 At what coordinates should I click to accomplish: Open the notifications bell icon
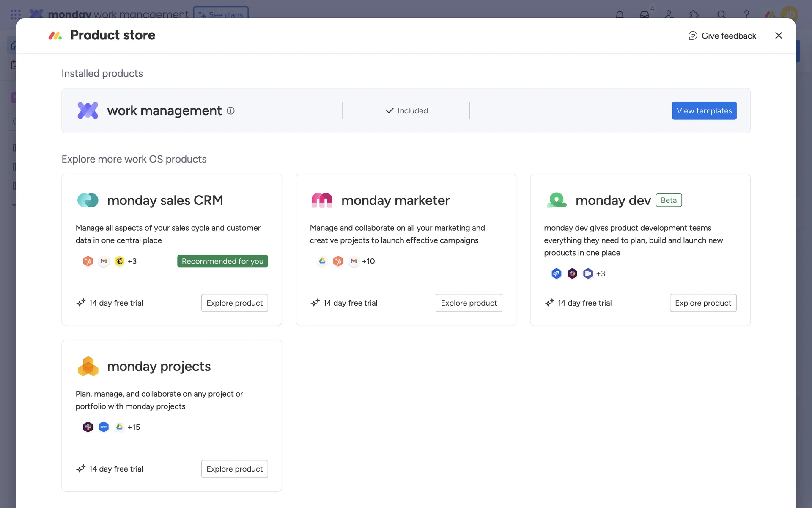tap(620, 14)
